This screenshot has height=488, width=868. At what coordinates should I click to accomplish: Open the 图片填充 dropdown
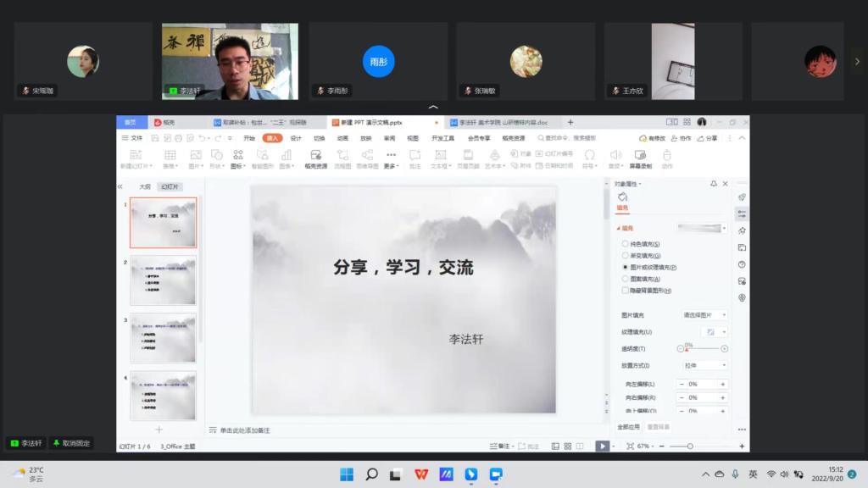point(704,314)
